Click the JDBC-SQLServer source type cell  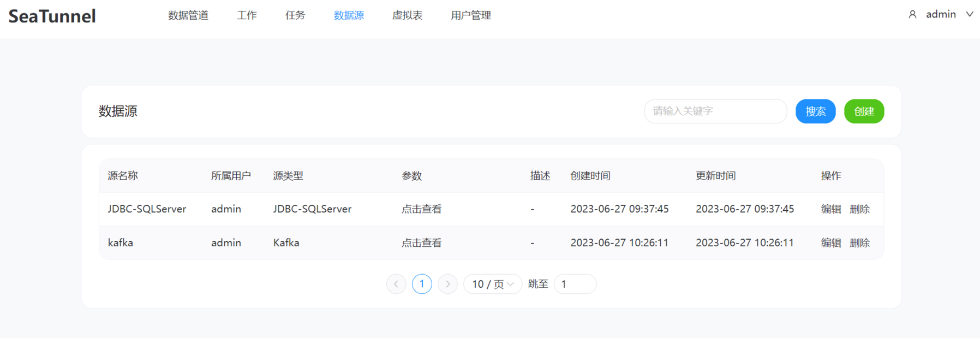[312, 209]
